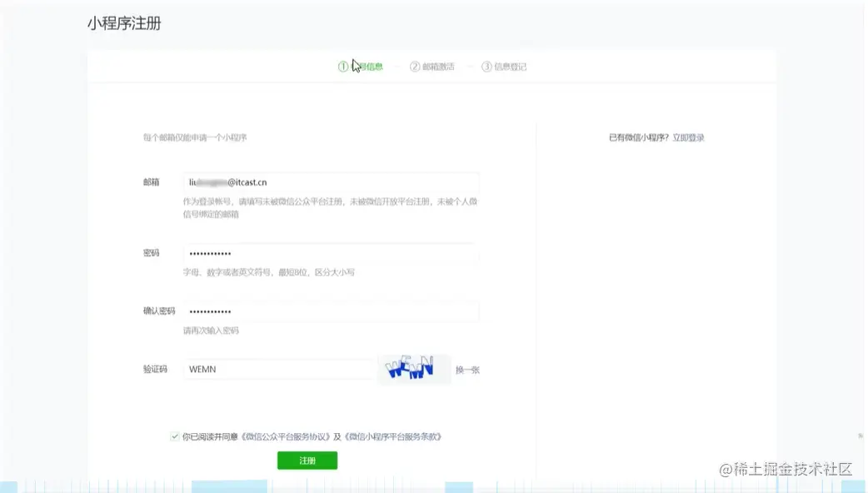Click the 验证码 field label
868x493 pixels.
tap(155, 369)
